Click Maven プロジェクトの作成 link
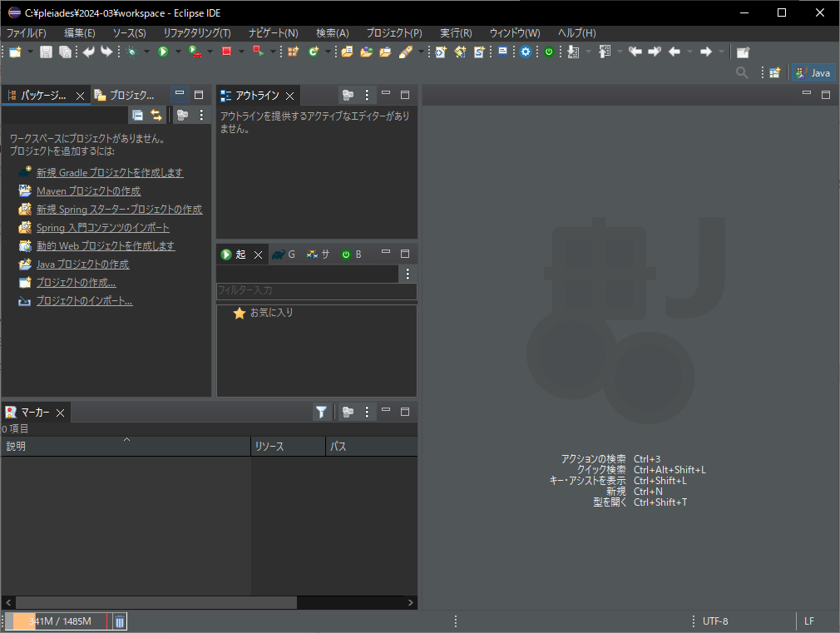840x633 pixels. click(x=88, y=190)
